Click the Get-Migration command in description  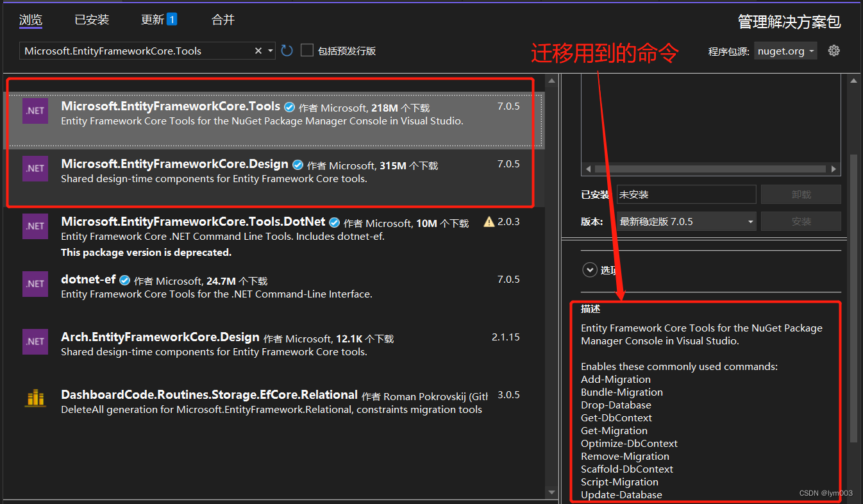[614, 431]
